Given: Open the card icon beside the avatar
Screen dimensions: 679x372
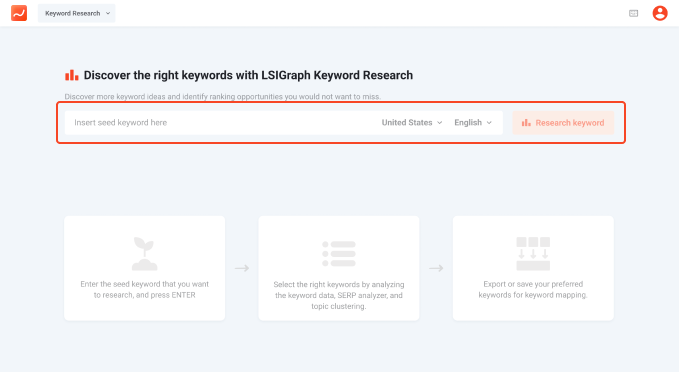Looking at the screenshot, I should (x=634, y=13).
